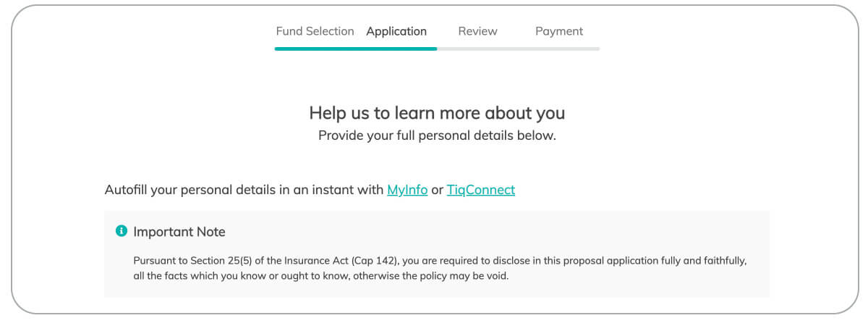Go back to Fund Selection step
The width and height of the screenshot is (868, 326).
[315, 31]
